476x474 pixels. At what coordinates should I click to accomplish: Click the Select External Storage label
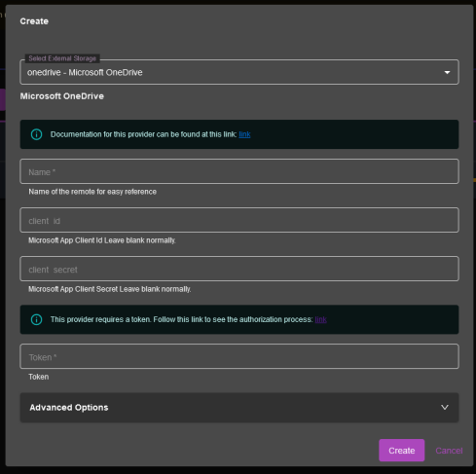[x=62, y=58]
